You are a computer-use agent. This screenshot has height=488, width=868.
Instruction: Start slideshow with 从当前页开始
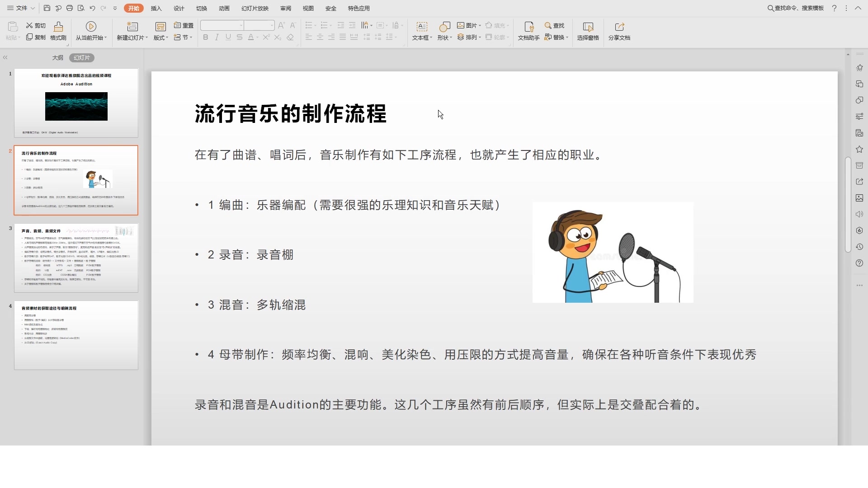click(90, 31)
